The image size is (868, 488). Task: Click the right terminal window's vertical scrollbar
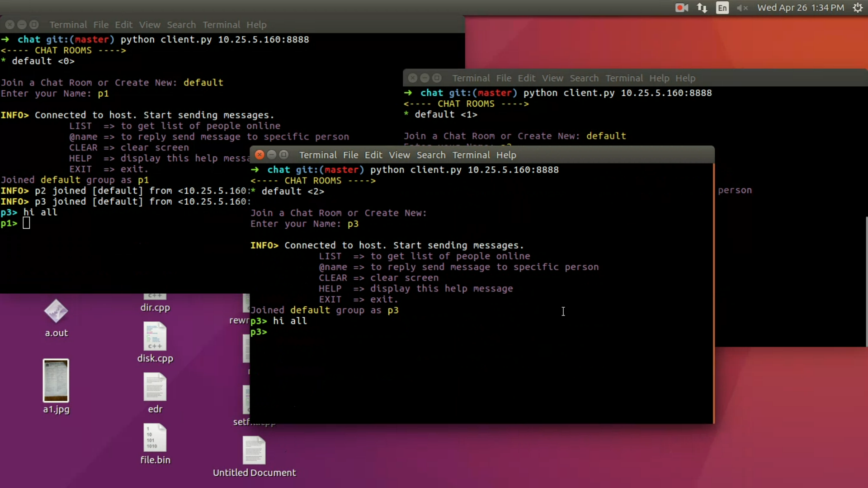pos(866,280)
